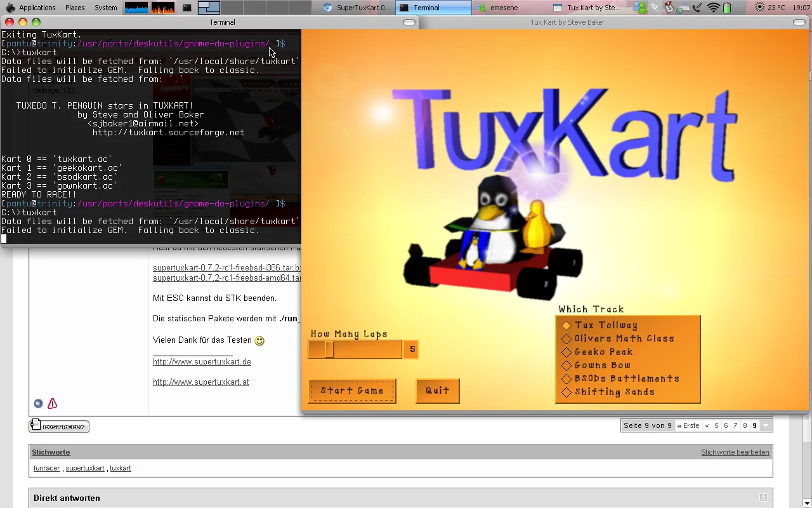Click the report post warning triangle icon

click(52, 403)
